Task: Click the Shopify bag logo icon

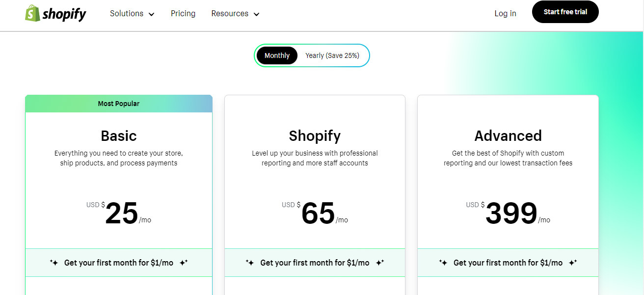Action: (32, 13)
